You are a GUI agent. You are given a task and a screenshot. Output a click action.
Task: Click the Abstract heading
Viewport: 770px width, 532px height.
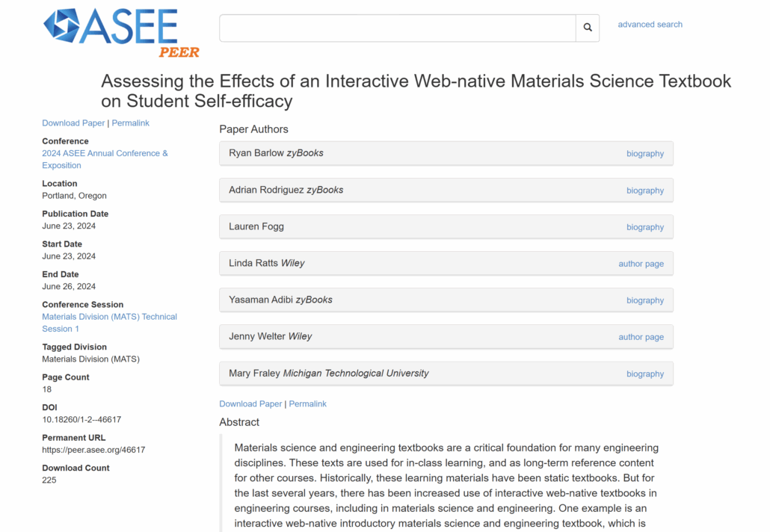pyautogui.click(x=239, y=423)
